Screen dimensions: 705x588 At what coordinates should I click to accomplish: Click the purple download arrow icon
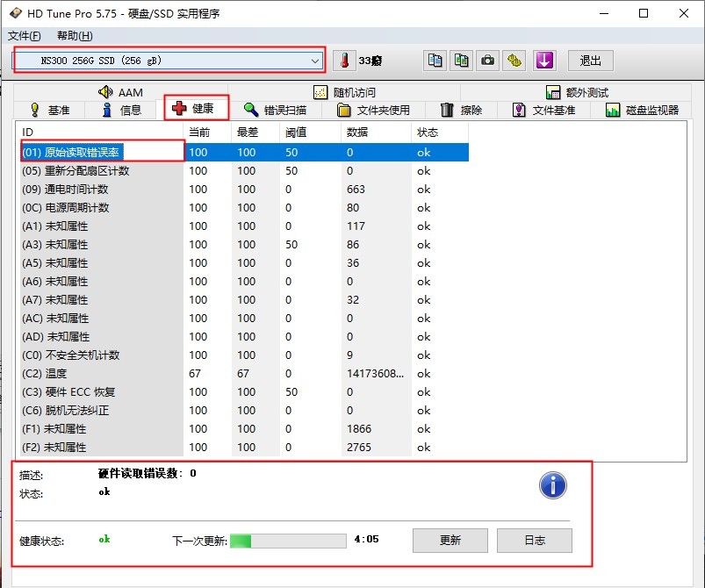(x=544, y=60)
